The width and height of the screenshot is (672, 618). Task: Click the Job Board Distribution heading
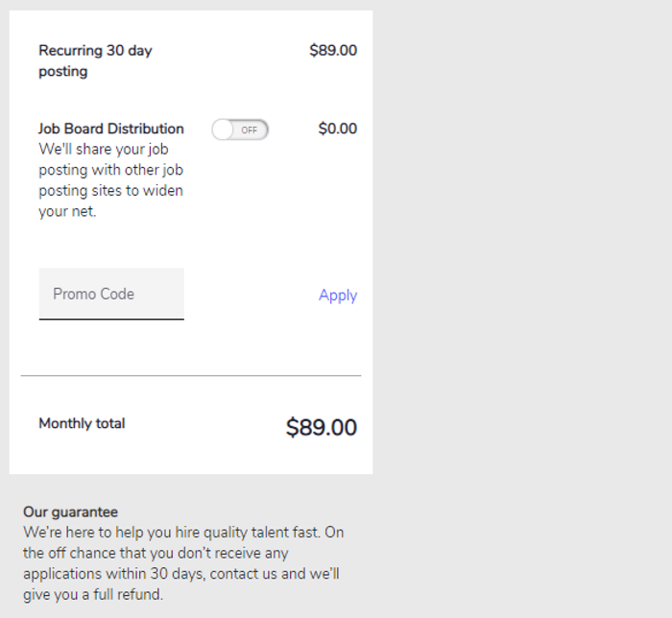pyautogui.click(x=111, y=129)
